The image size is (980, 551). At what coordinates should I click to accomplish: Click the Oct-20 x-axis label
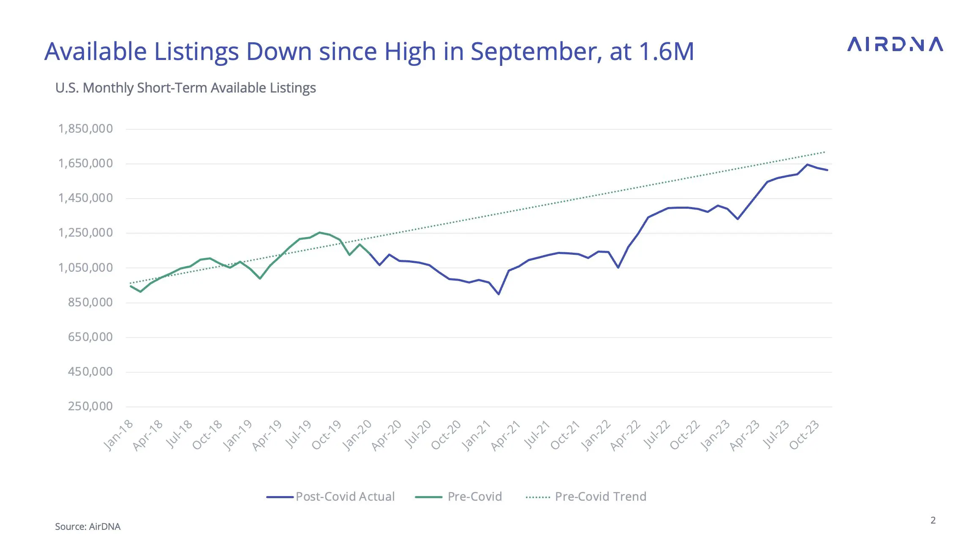446,435
